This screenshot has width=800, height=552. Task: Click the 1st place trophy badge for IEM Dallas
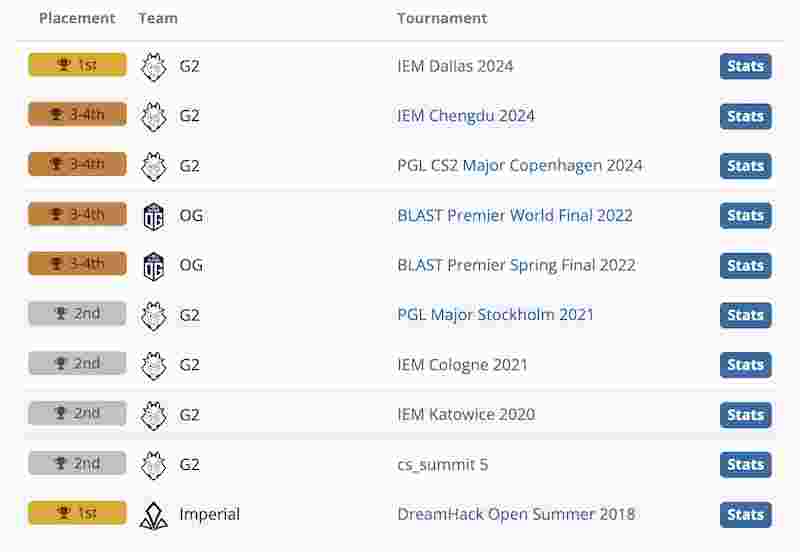pos(77,65)
